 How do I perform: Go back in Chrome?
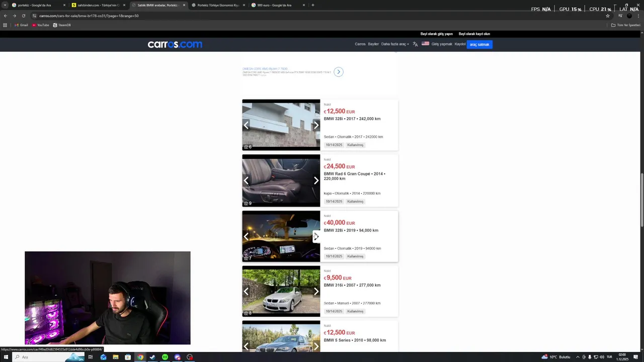coord(6,16)
